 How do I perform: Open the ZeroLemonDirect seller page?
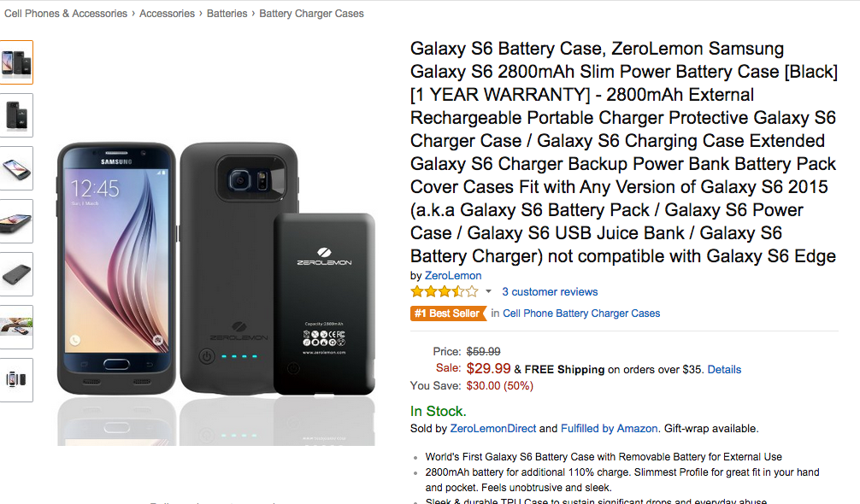(492, 429)
